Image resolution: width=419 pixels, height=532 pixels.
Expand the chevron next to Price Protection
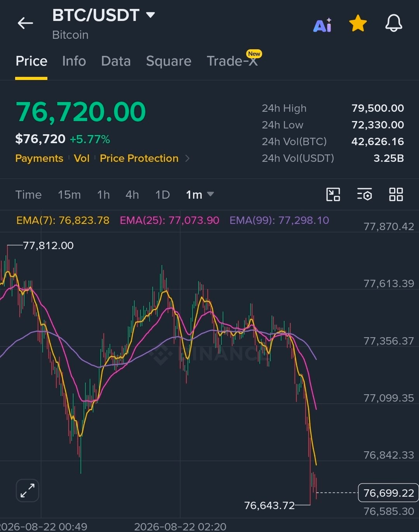coord(188,158)
